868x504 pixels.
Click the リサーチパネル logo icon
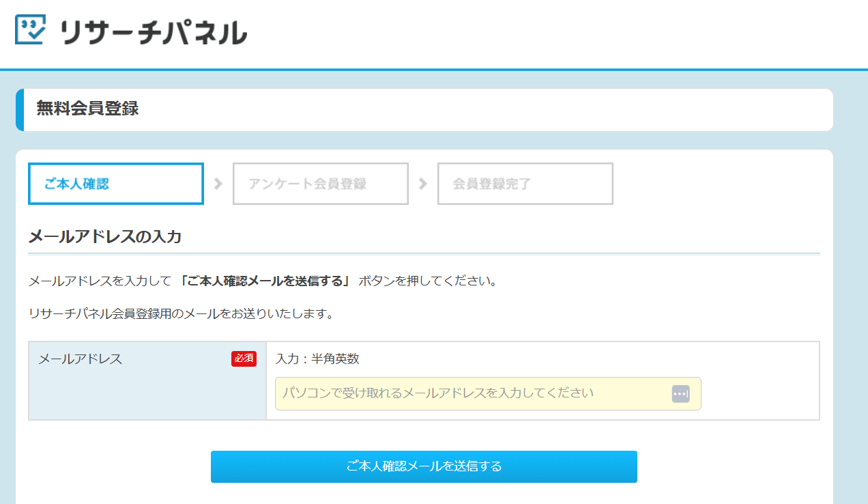tap(30, 30)
